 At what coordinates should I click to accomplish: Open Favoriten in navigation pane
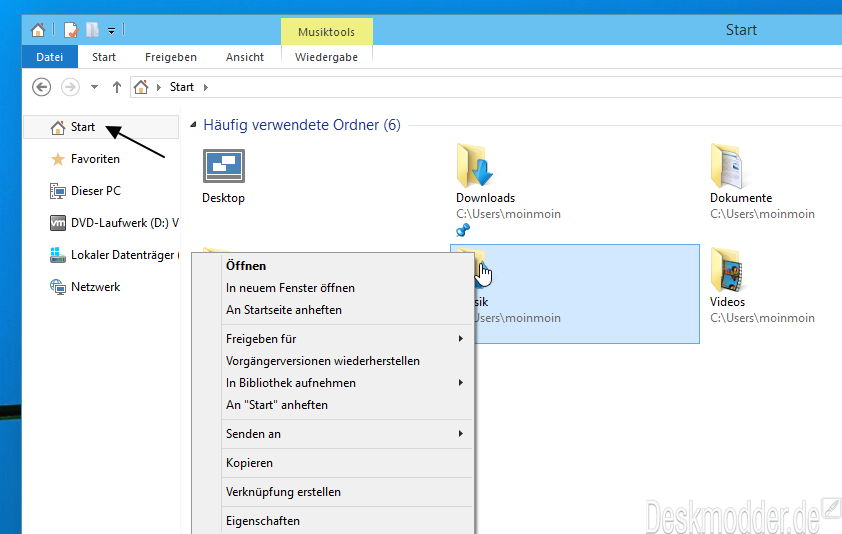click(95, 159)
